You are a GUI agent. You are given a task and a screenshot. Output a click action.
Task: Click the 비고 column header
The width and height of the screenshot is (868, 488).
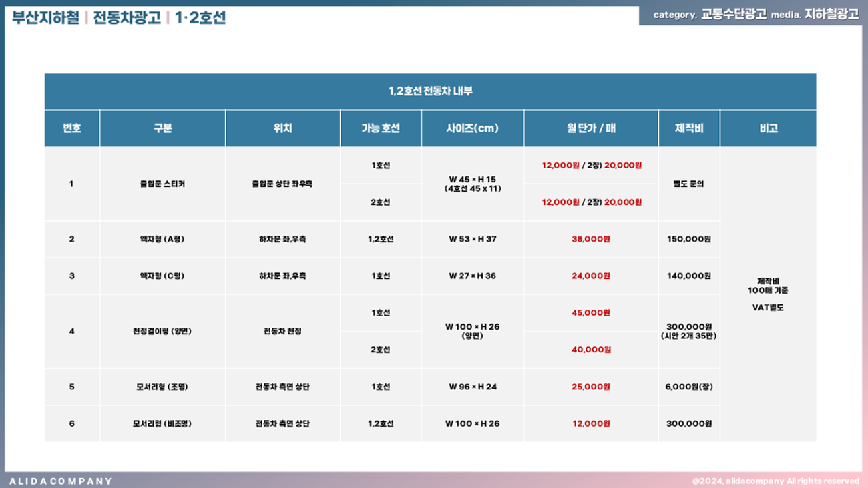768,128
